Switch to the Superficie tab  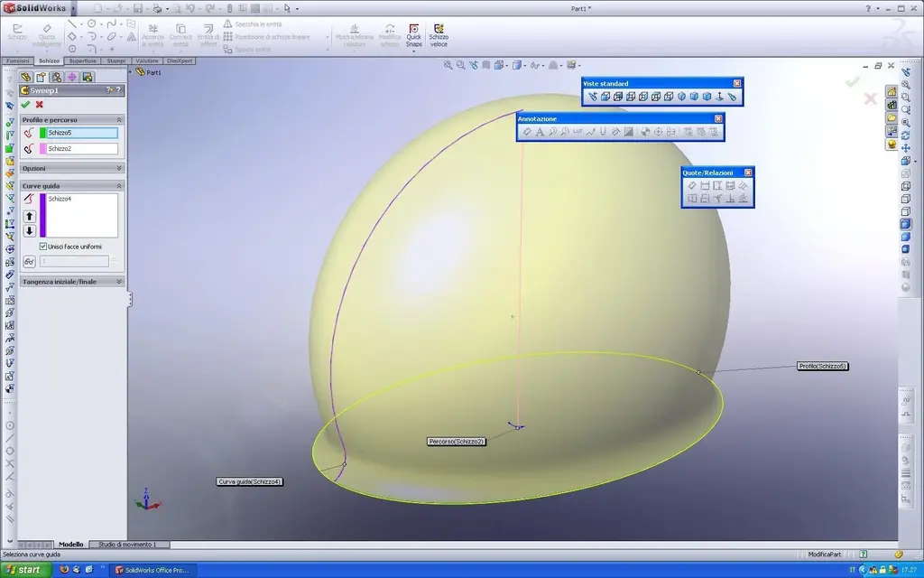(82, 61)
